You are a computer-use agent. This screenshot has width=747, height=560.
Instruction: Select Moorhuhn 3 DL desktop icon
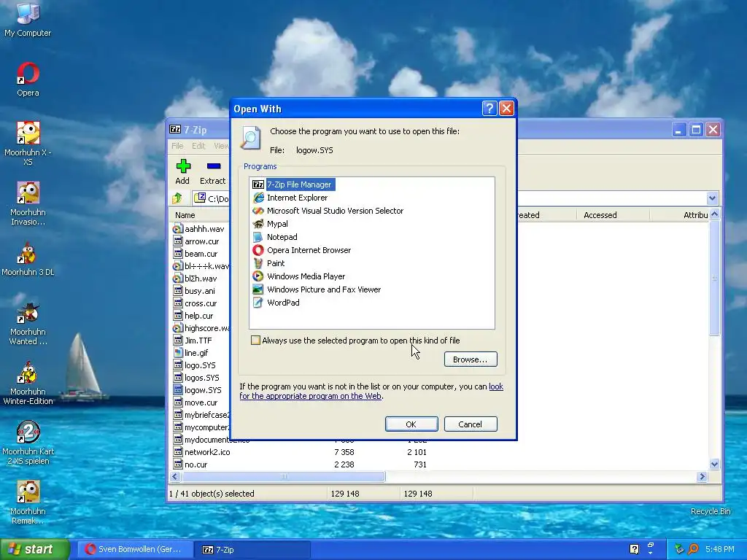click(28, 259)
